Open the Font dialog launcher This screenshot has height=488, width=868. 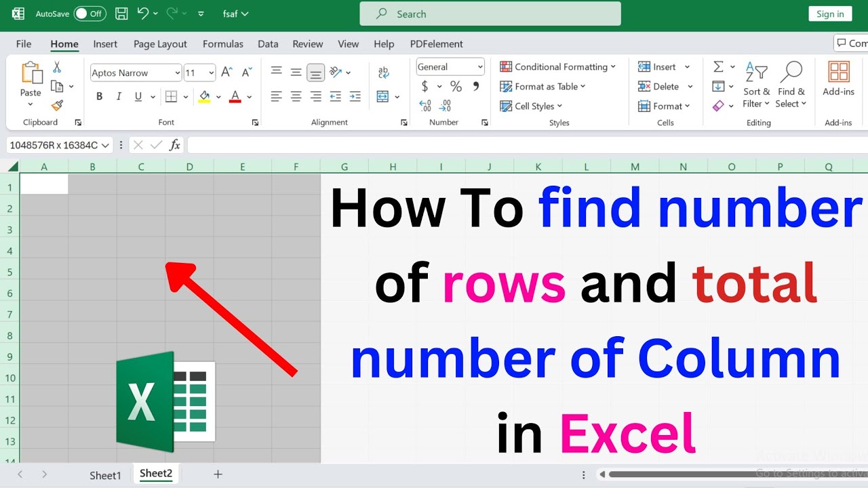click(x=255, y=123)
